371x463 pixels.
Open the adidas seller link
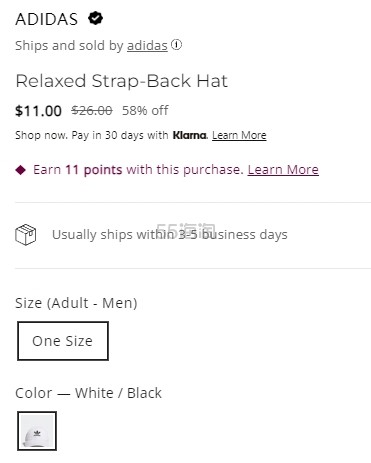point(147,46)
